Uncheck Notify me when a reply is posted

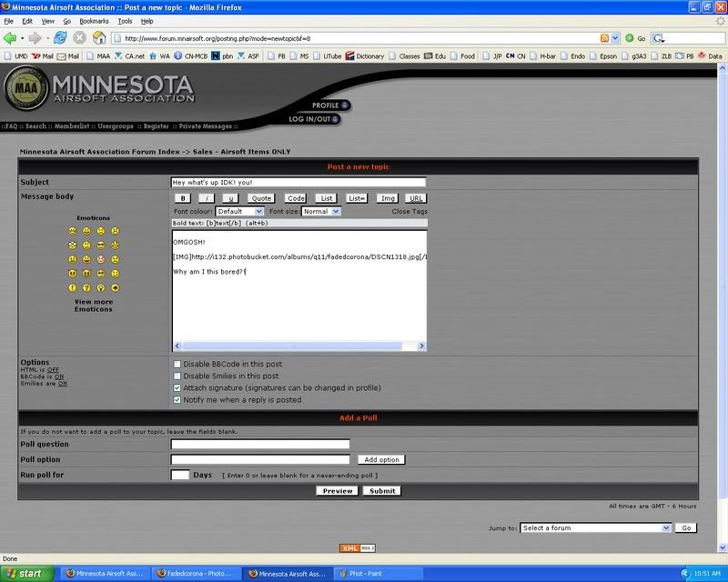click(177, 399)
